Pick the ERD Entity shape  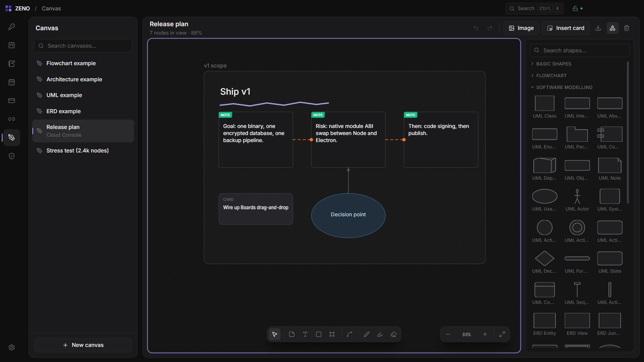[x=545, y=324]
